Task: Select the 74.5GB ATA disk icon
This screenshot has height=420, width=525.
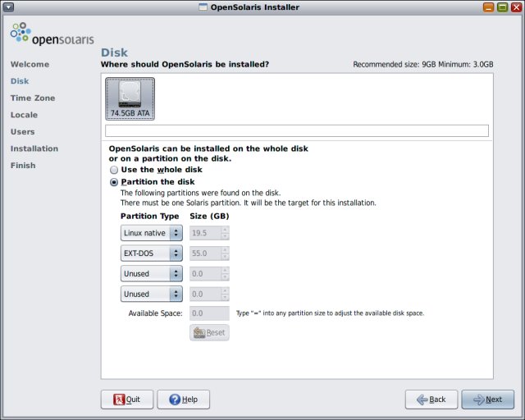Action: pos(130,98)
